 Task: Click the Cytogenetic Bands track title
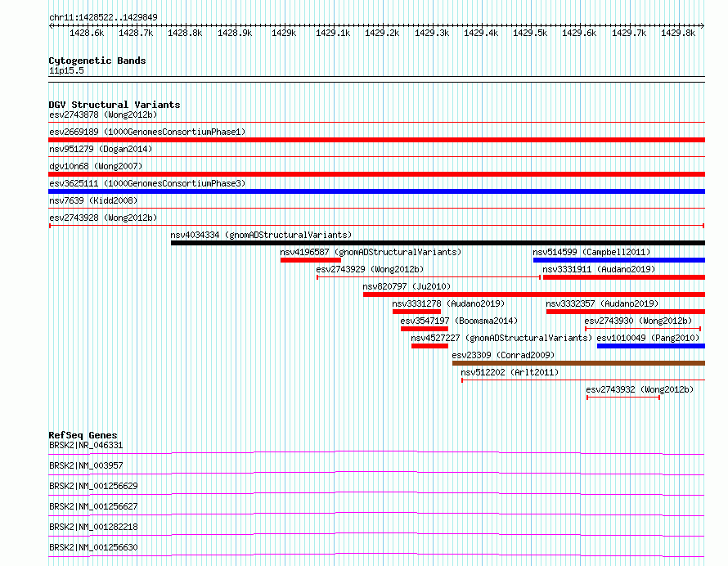(97, 61)
